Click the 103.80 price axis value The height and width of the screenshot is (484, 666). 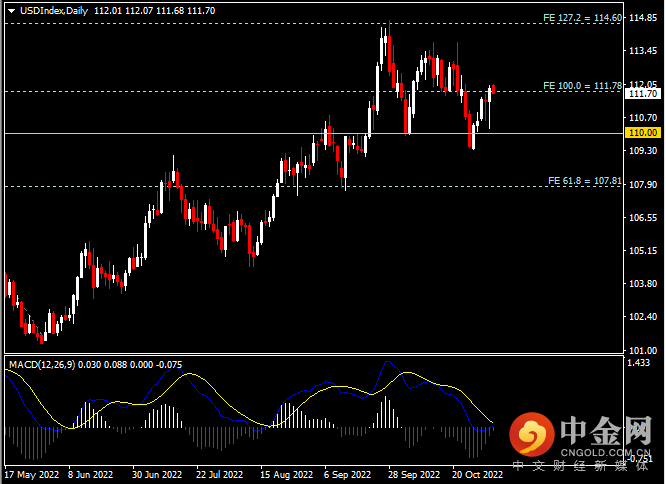643,284
